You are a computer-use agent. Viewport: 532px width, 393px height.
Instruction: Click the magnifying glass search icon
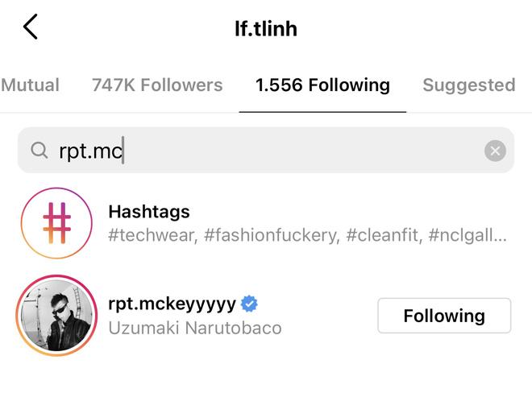pos(39,151)
